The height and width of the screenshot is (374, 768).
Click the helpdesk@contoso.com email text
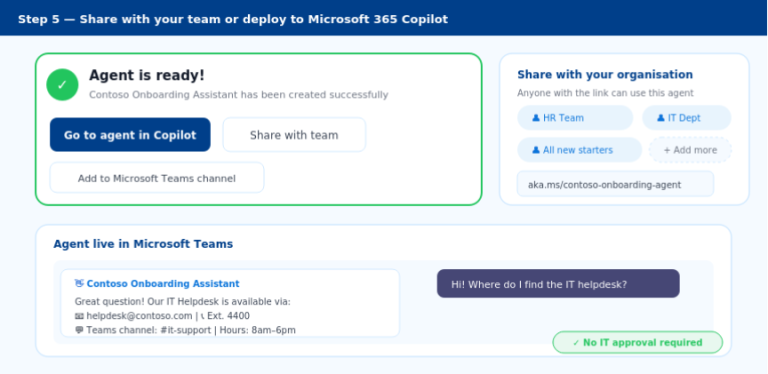139,316
